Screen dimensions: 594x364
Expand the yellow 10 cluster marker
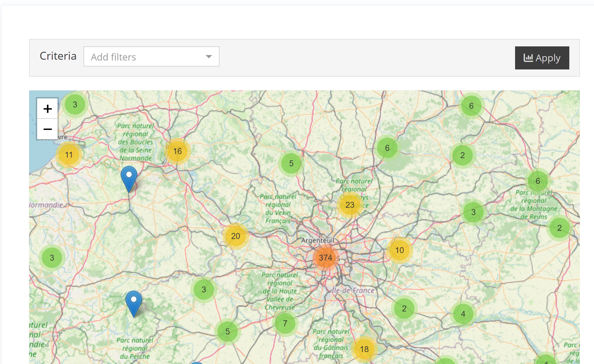coord(399,250)
